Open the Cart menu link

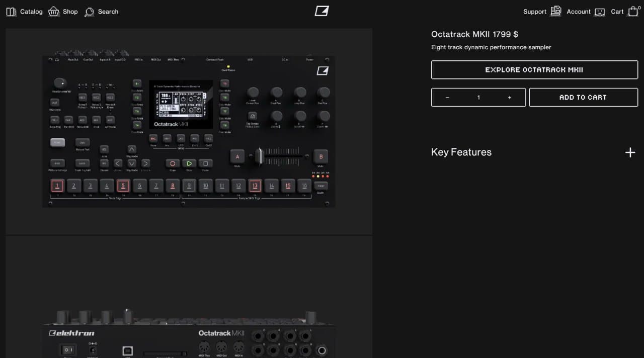(x=617, y=12)
